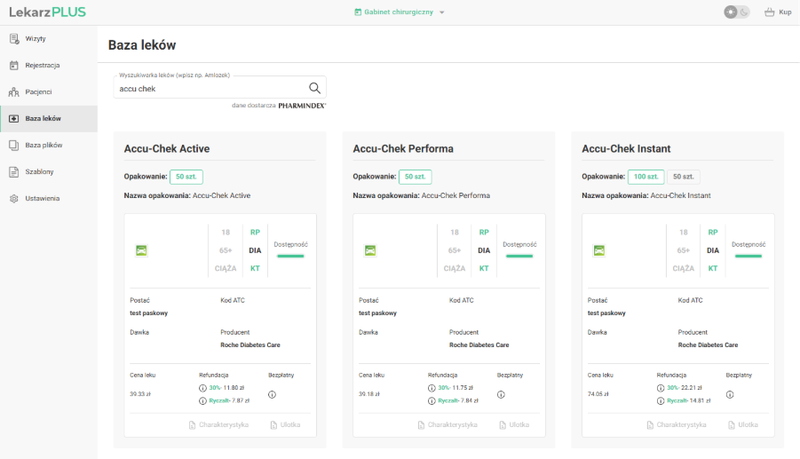Screen dimensions: 800x459
Task: Click the PHARMINDEX data provider logo
Action: click(x=302, y=106)
